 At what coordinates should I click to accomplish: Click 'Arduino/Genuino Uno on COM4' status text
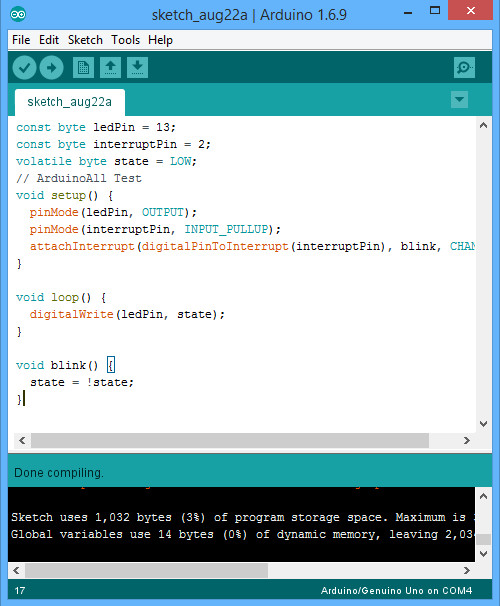396,591
